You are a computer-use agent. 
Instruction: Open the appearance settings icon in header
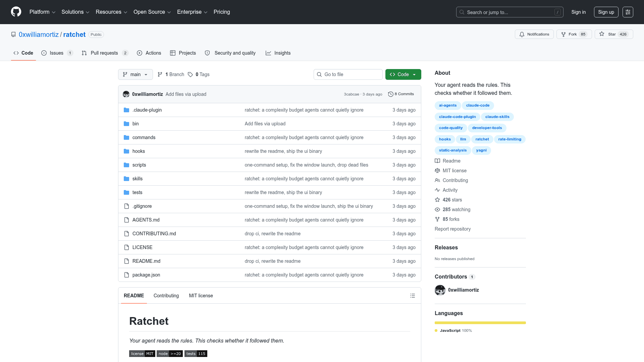coord(628,12)
